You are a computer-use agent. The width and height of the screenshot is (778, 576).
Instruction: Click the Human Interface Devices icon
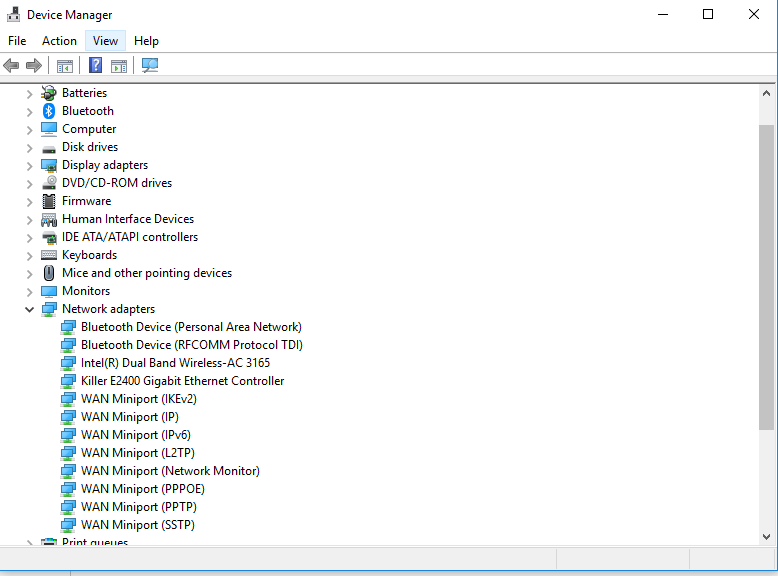pos(49,219)
